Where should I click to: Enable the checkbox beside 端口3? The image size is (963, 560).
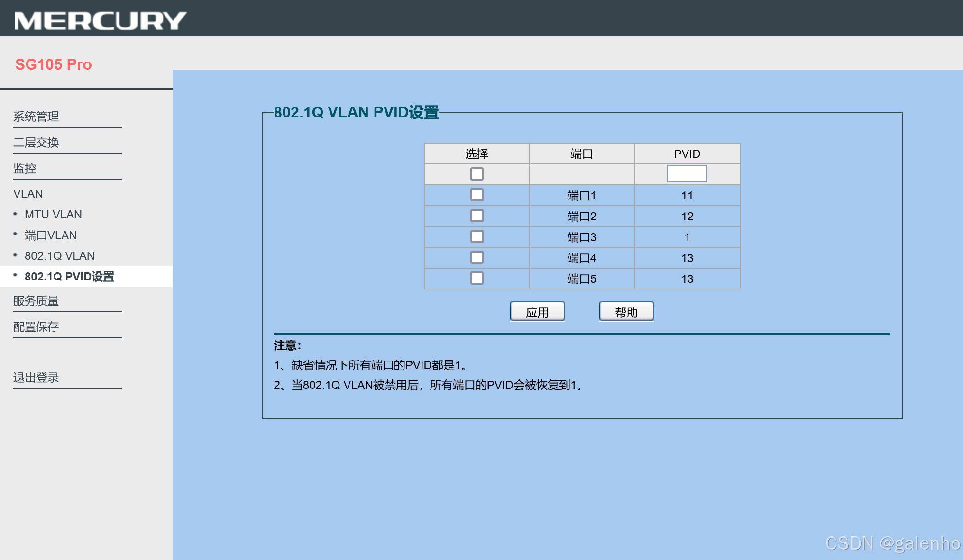tap(477, 236)
